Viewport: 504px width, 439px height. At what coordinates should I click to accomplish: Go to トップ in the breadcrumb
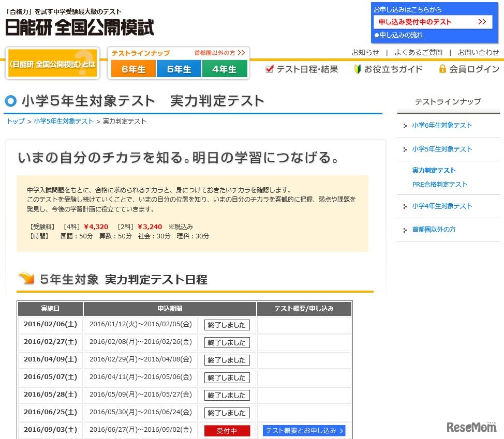point(15,122)
